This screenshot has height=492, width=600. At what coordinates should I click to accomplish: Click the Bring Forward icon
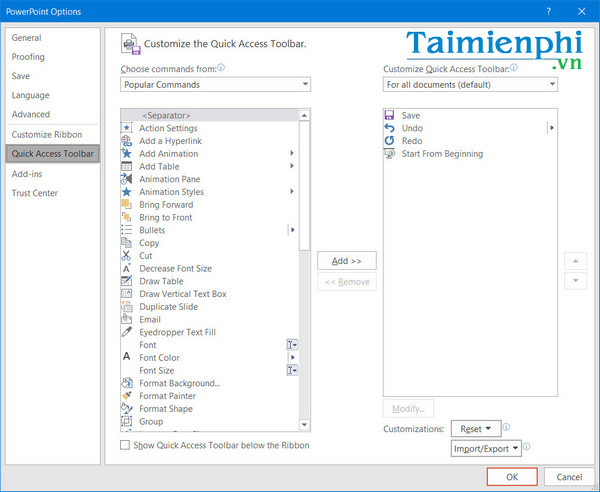[127, 204]
